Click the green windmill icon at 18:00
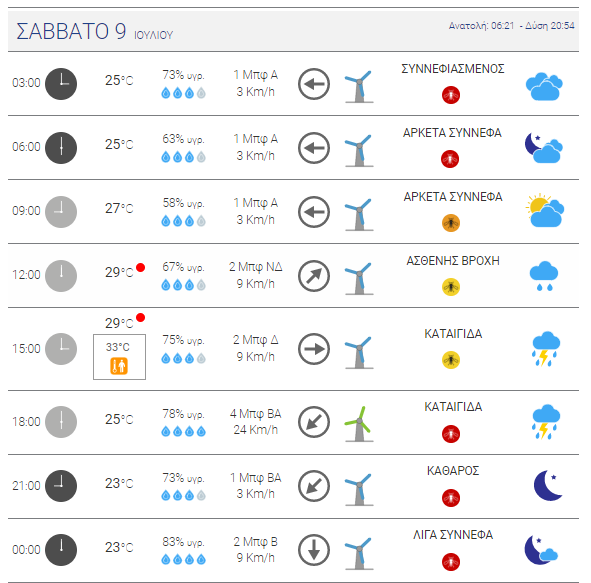Screen dimensions: 591x583 pos(359,424)
